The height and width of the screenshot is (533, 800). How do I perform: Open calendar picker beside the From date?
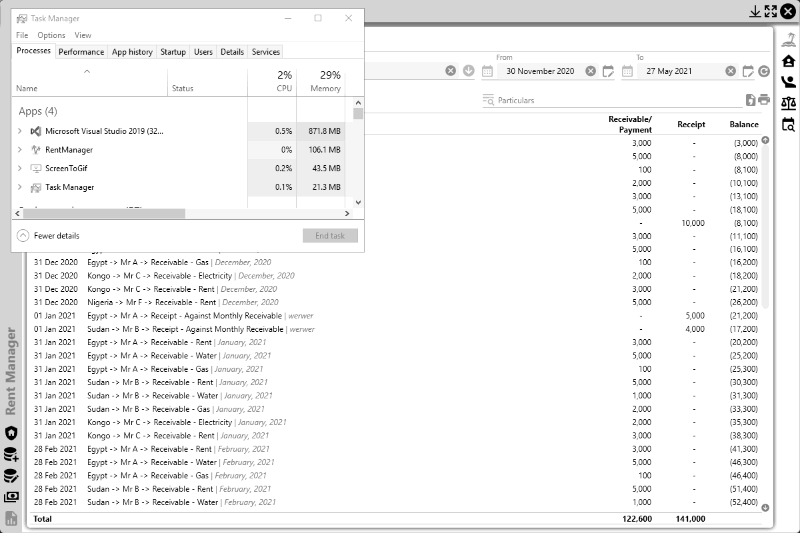[x=487, y=71]
